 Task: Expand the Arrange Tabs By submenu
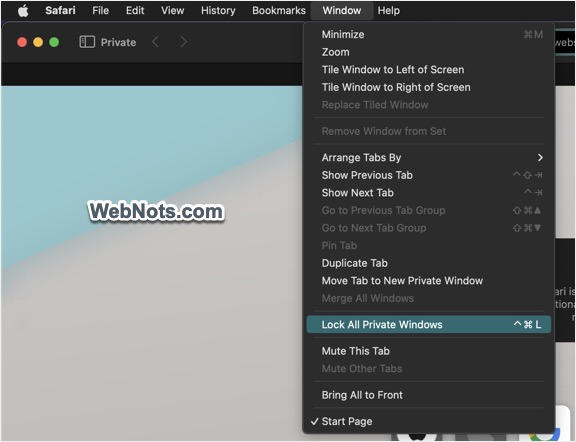click(x=428, y=158)
